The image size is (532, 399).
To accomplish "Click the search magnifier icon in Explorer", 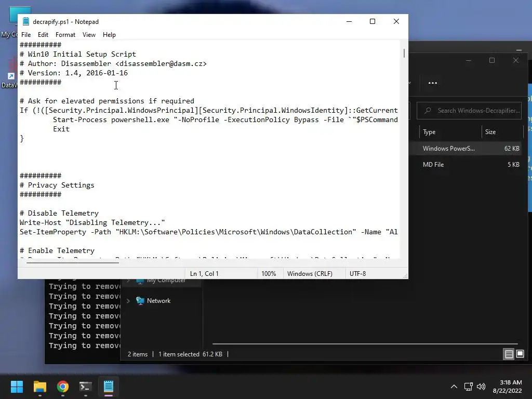I will click(x=428, y=111).
